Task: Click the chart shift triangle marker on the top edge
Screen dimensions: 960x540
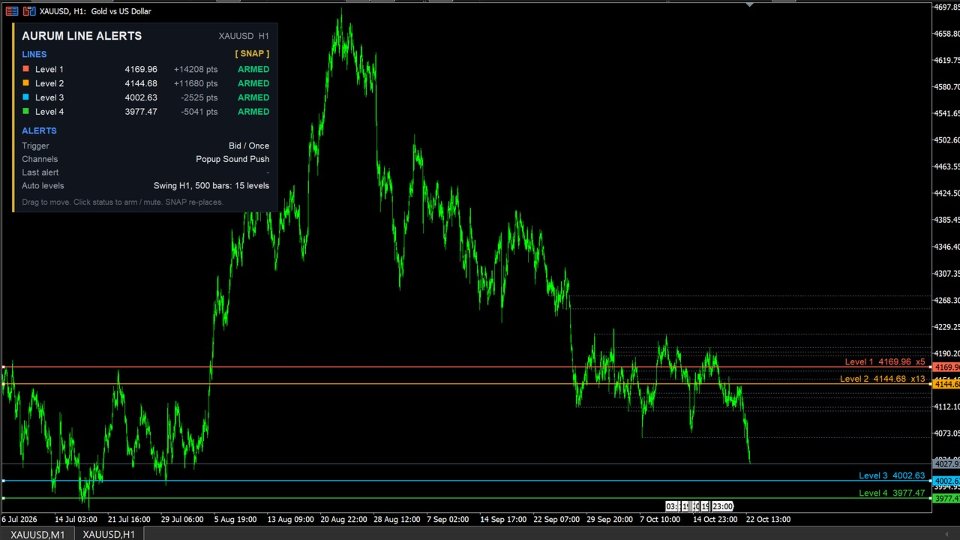Action: click(749, 4)
